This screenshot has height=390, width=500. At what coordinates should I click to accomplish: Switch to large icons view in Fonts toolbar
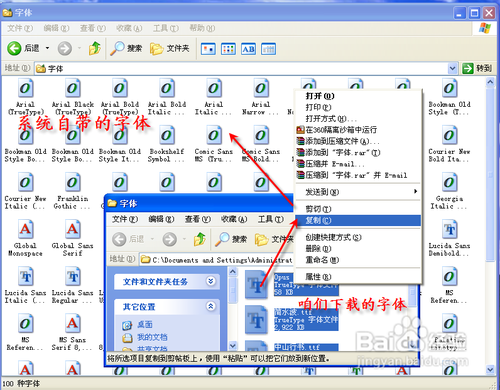(x=208, y=49)
